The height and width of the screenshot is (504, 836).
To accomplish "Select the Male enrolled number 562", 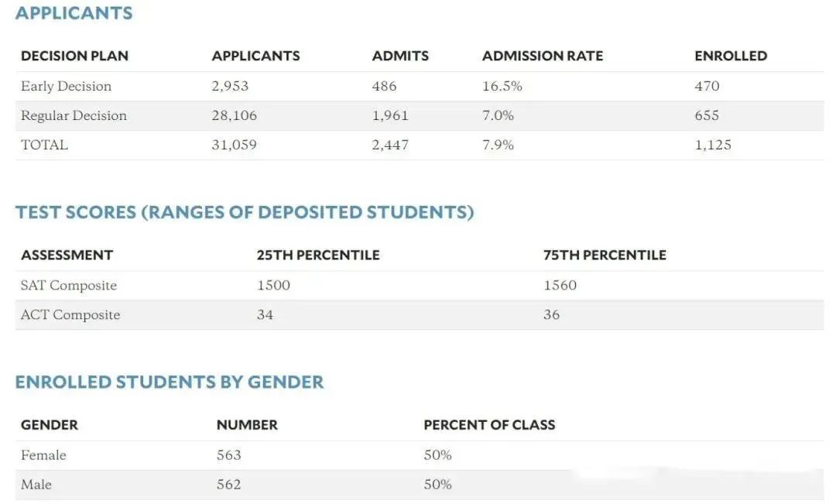I will [228, 485].
